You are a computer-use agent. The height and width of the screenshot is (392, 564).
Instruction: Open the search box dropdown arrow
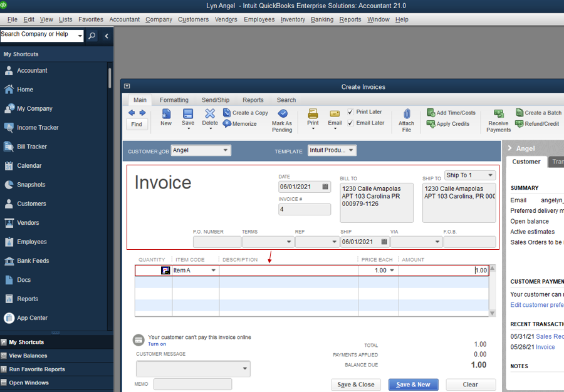pos(80,36)
